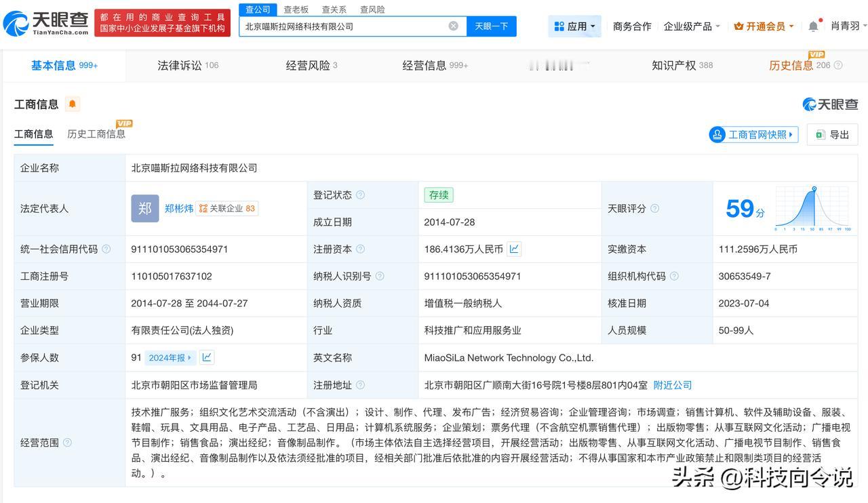The height and width of the screenshot is (503, 868).
Task: Open the 商务合作 link
Action: coord(632,26)
